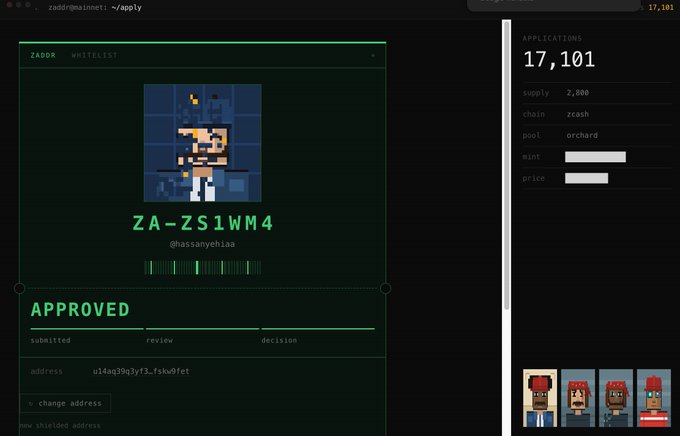Open the ZADDR tab

(x=43, y=56)
